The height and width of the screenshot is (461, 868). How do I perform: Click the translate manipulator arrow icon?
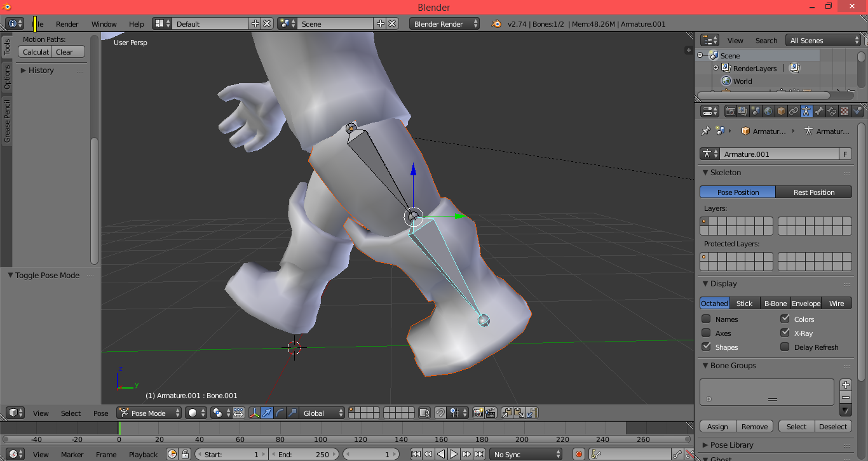(267, 413)
